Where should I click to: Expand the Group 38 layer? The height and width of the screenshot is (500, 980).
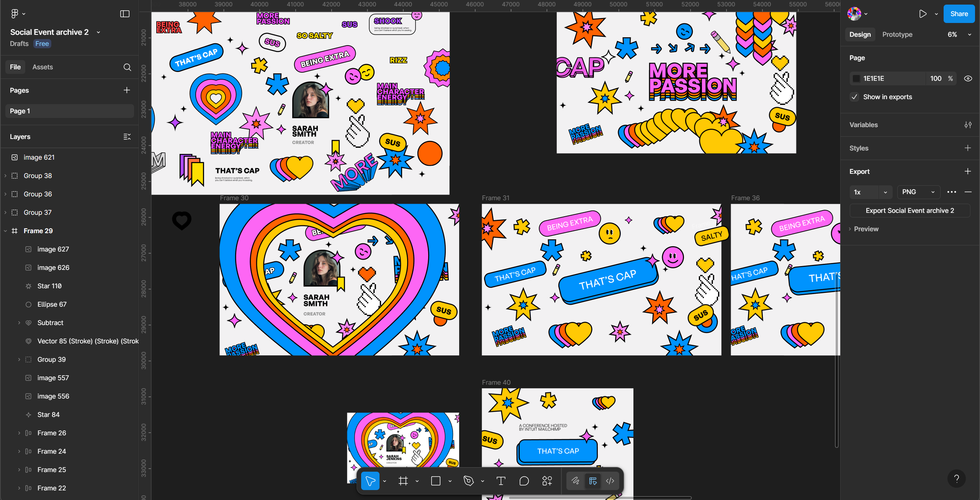point(5,176)
